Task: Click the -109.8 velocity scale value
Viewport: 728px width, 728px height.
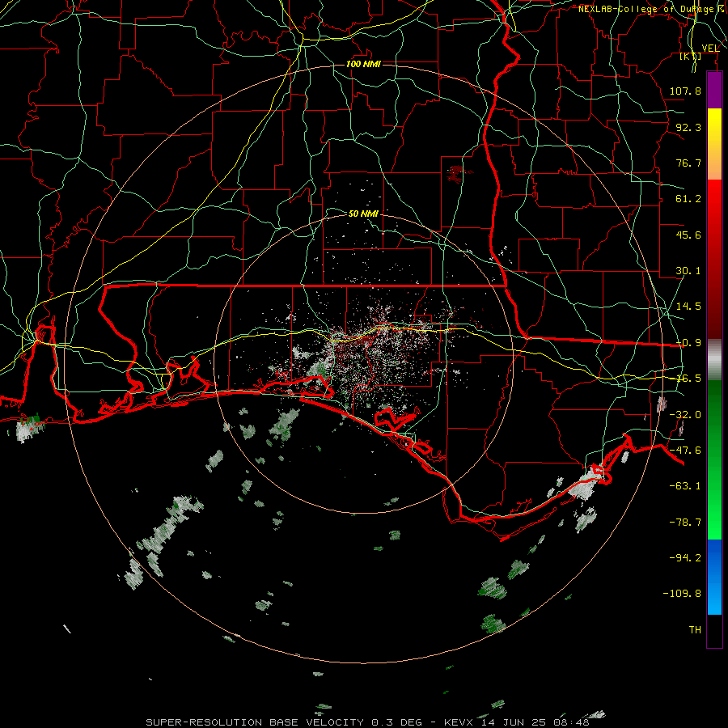Action: click(x=682, y=594)
